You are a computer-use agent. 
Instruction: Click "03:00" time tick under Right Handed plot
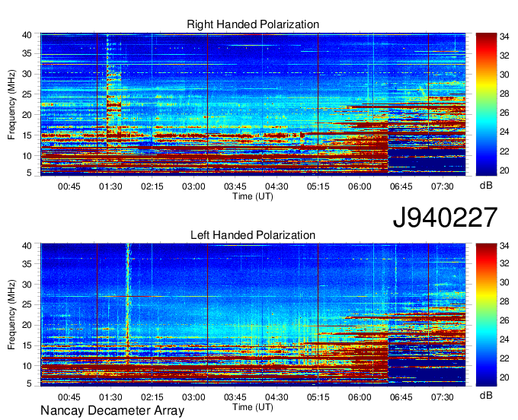[193, 186]
